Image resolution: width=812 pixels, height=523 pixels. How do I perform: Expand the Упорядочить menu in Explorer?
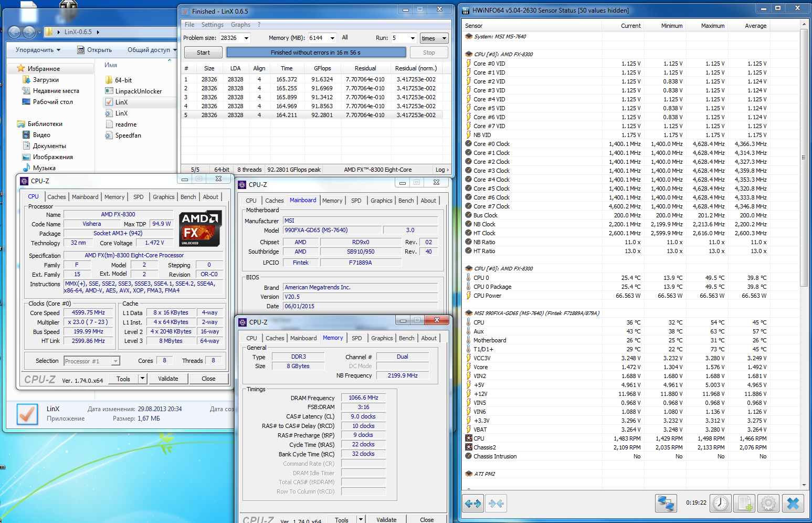click(38, 50)
